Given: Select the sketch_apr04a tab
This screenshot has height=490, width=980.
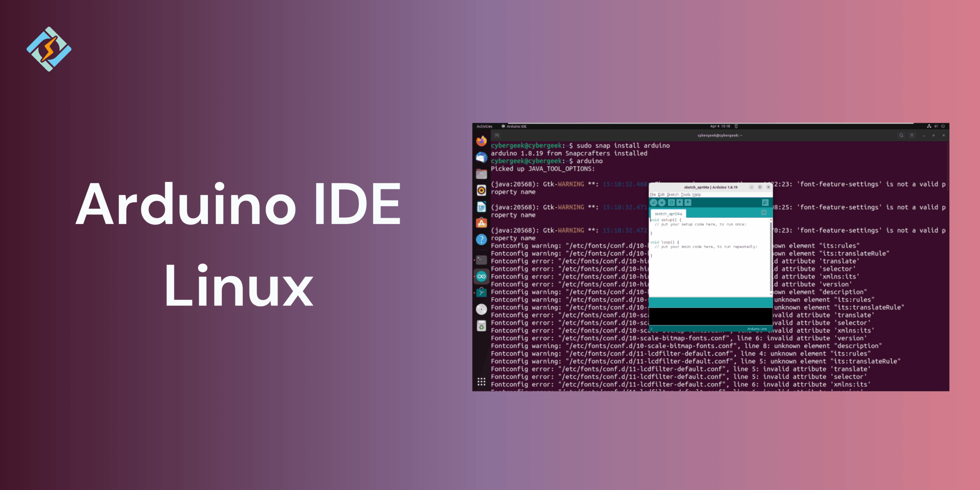Looking at the screenshot, I should 668,214.
